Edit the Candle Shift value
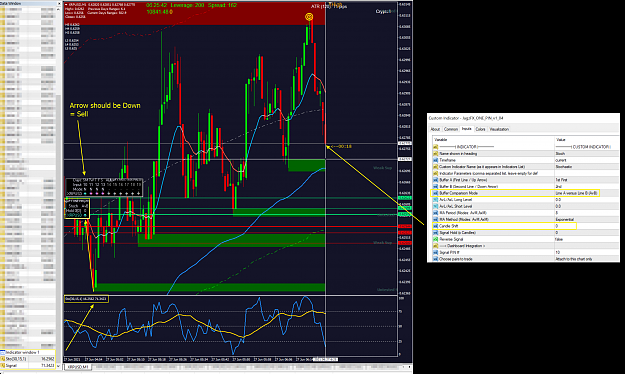The width and height of the screenshot is (625, 374). 586,226
